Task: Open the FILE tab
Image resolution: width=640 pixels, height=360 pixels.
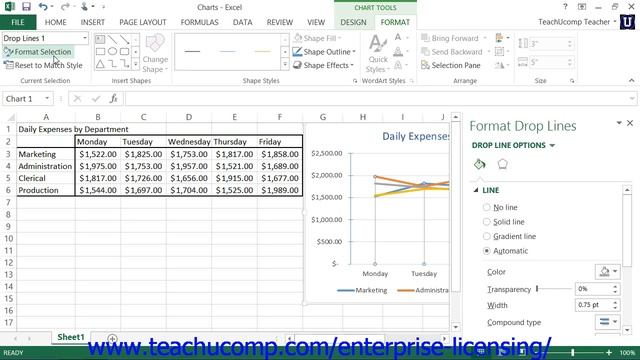Action: (x=18, y=22)
